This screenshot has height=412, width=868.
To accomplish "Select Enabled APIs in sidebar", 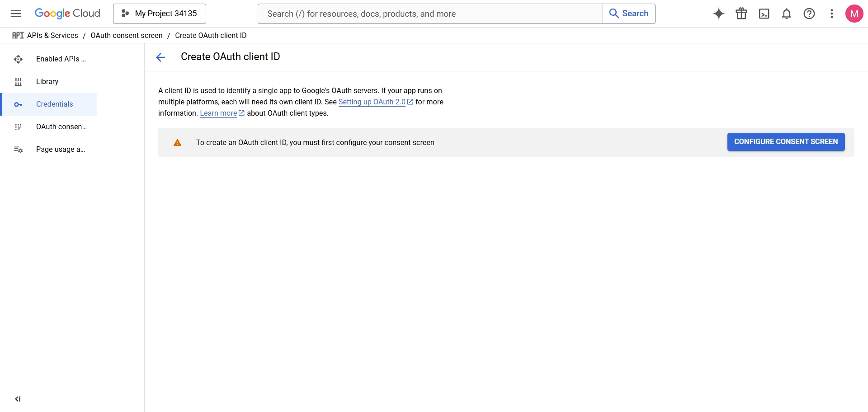I will click(x=61, y=59).
